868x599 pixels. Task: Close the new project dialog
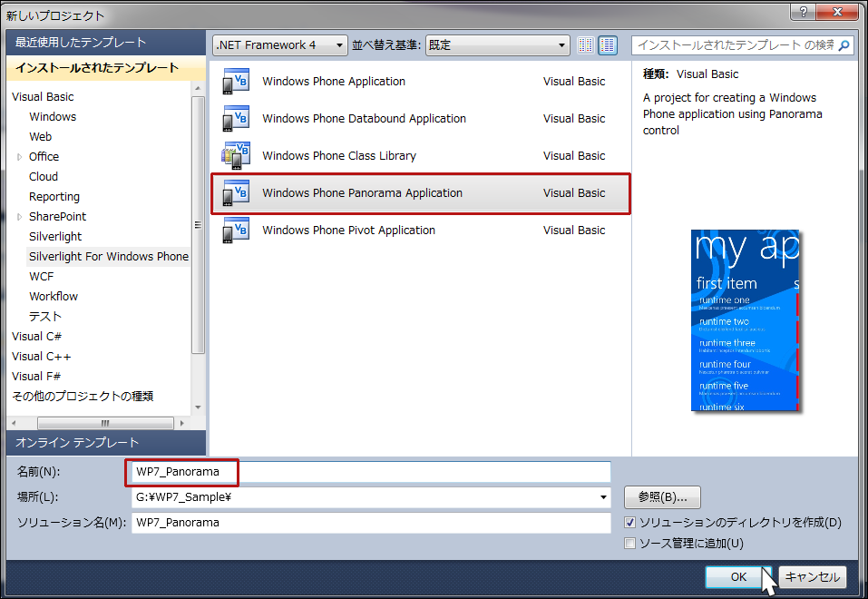[x=837, y=11]
